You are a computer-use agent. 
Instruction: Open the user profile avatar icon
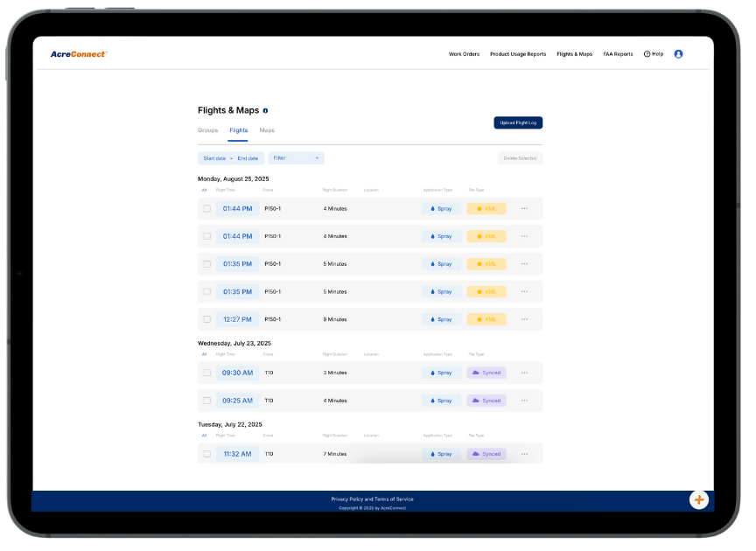678,54
